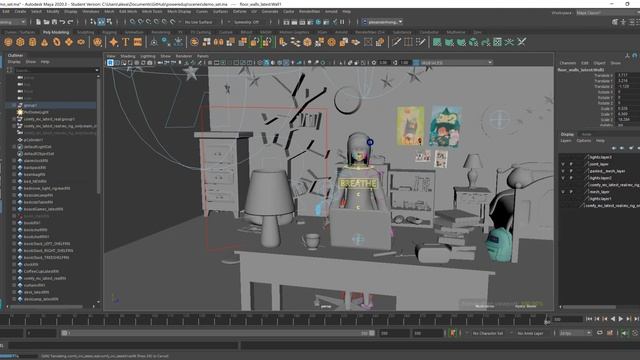This screenshot has height=360, width=640.
Task: Click the playback range slider bar
Action: tap(218, 333)
